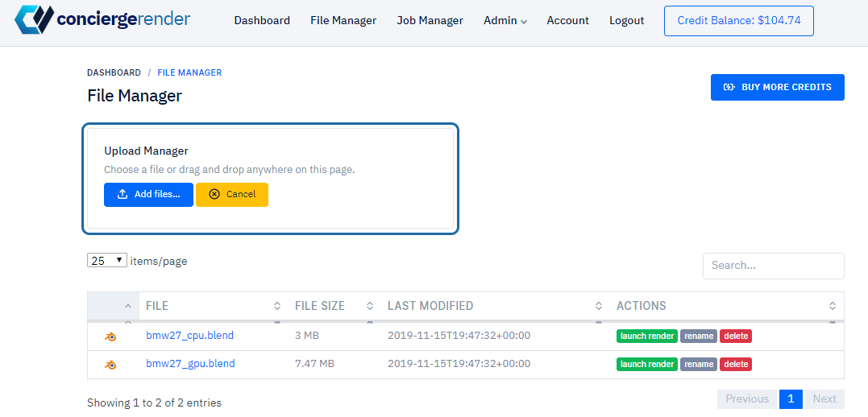This screenshot has width=868, height=417.
Task: Click Add files button
Action: point(148,195)
